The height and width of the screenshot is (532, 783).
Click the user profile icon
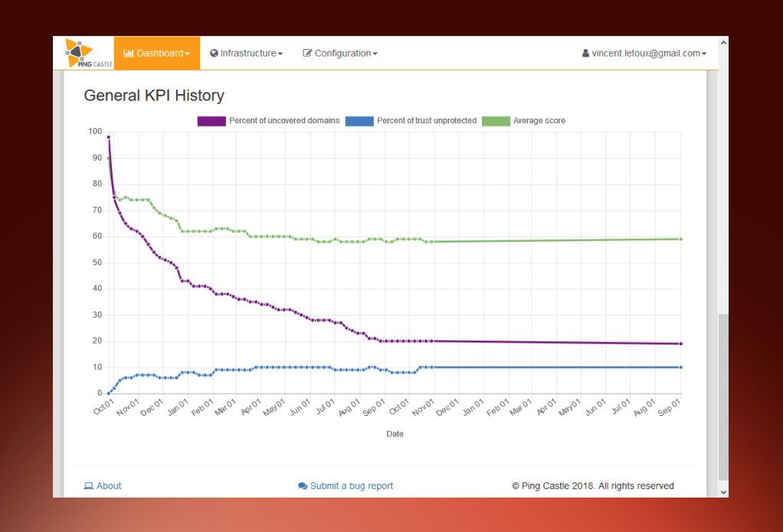tap(585, 53)
